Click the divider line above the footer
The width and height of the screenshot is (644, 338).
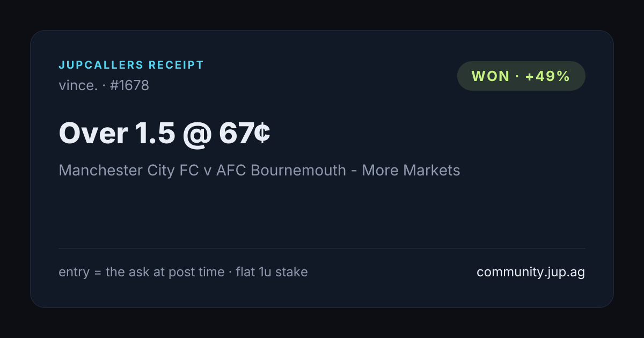point(322,248)
